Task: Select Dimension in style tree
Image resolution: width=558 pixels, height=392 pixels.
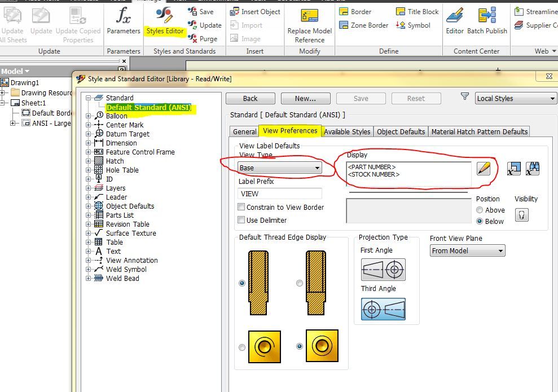Action: pos(121,143)
